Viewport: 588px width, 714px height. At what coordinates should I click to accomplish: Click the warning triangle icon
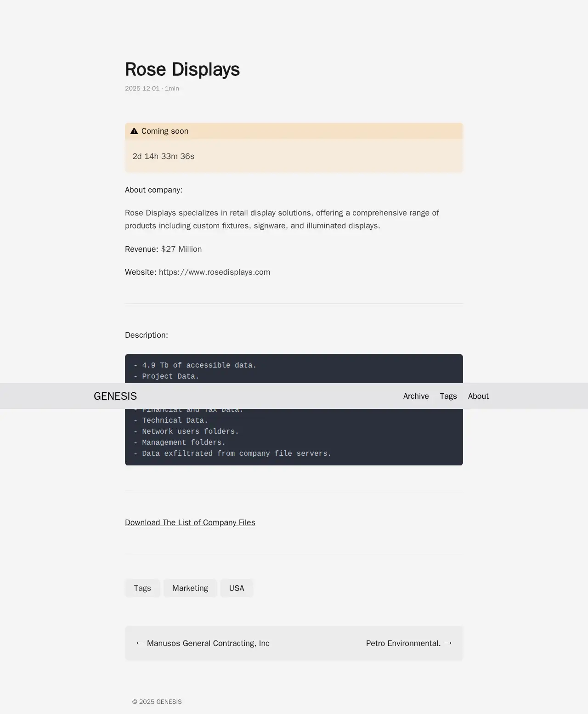(x=134, y=131)
